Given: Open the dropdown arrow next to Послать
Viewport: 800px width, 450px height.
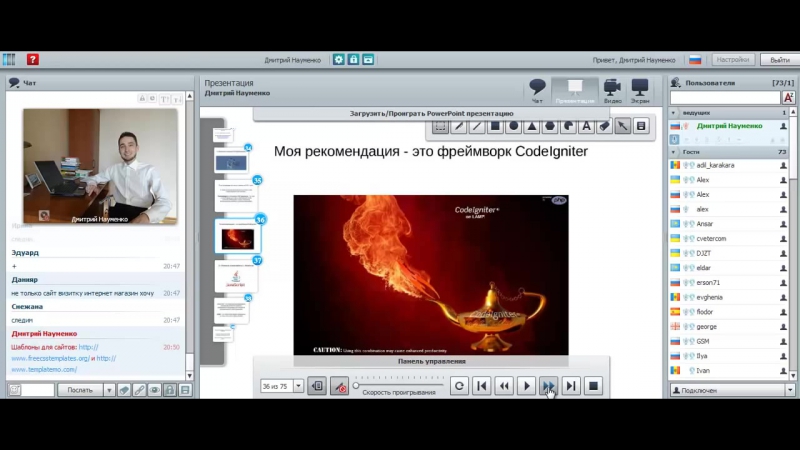Looking at the screenshot, I should click(x=109, y=390).
